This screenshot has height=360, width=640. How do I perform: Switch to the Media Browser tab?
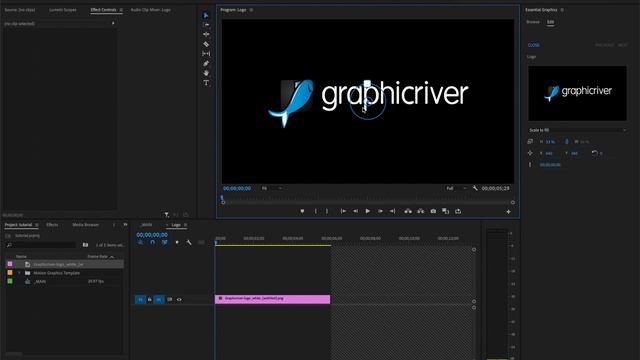click(85, 225)
